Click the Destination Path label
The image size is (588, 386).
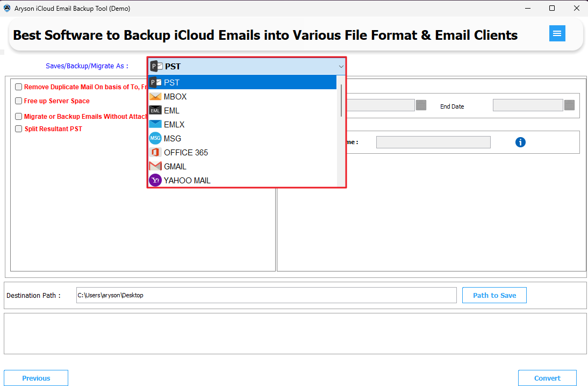click(x=33, y=296)
